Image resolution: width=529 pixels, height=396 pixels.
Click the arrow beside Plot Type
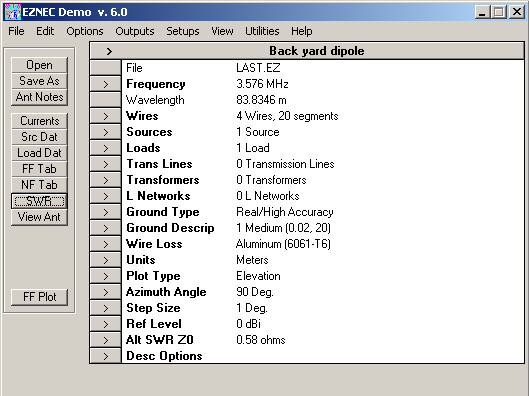click(x=106, y=276)
